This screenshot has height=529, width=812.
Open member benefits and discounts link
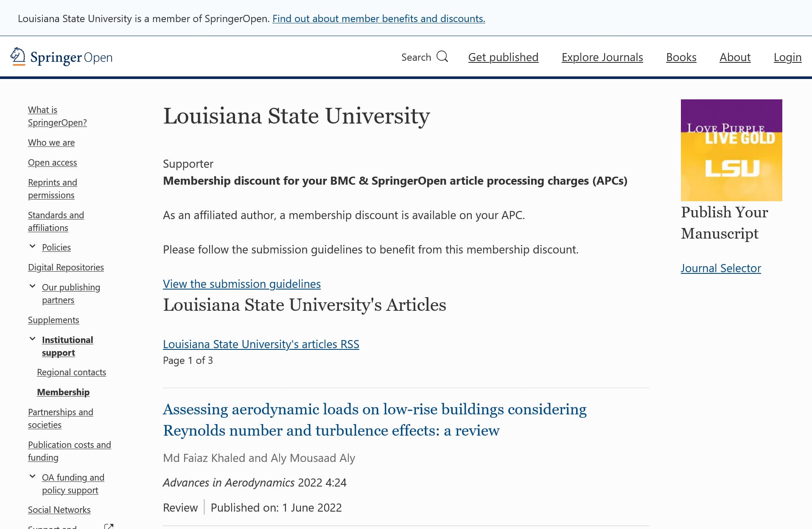point(378,19)
